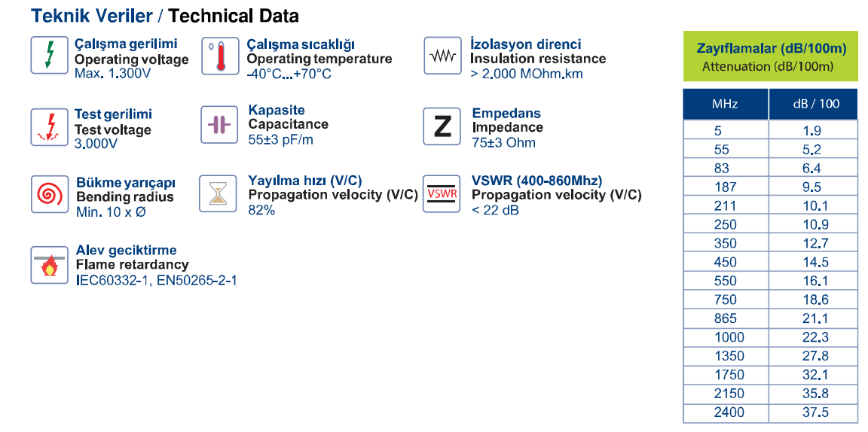
Task: Click the resistor insulation resistance icon
Action: [x=443, y=55]
